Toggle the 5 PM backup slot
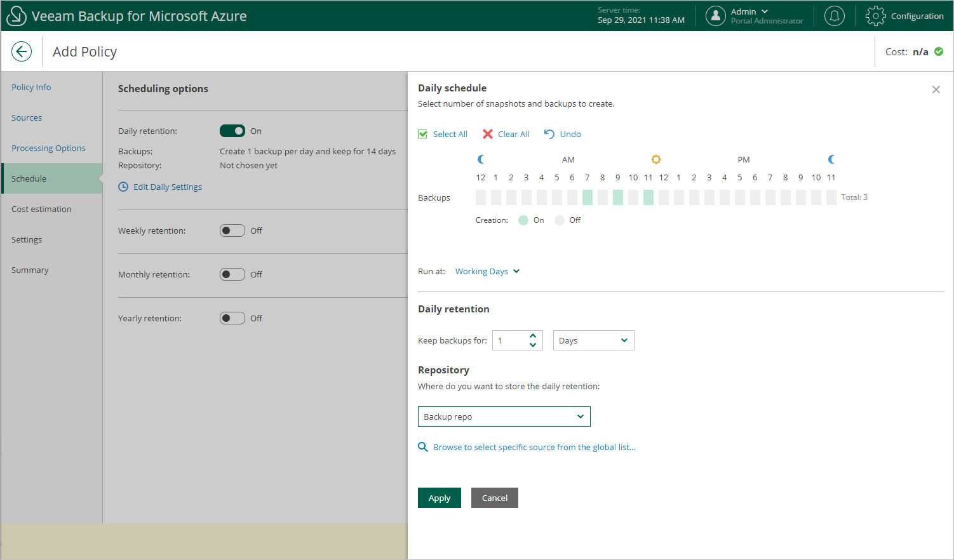Screen dimensions: 954x560 (x=740, y=197)
